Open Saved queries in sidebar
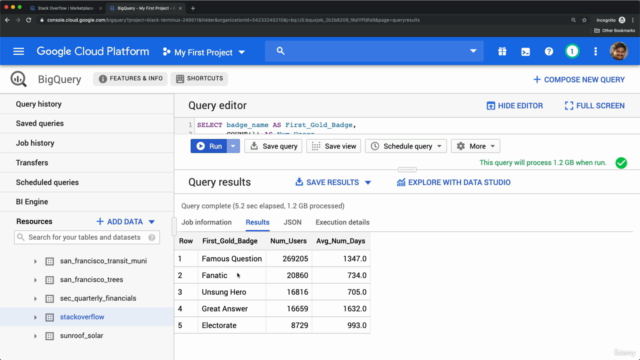 coord(40,123)
